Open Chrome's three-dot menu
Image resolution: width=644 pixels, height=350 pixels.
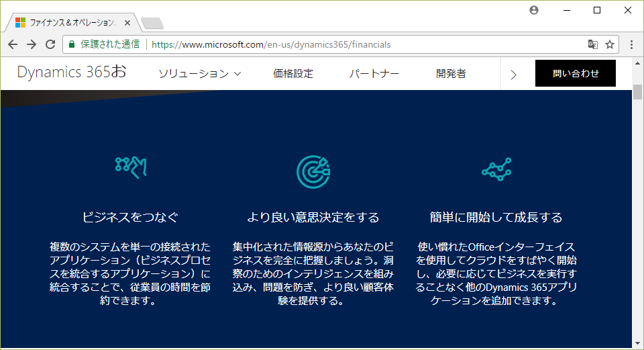[x=632, y=44]
